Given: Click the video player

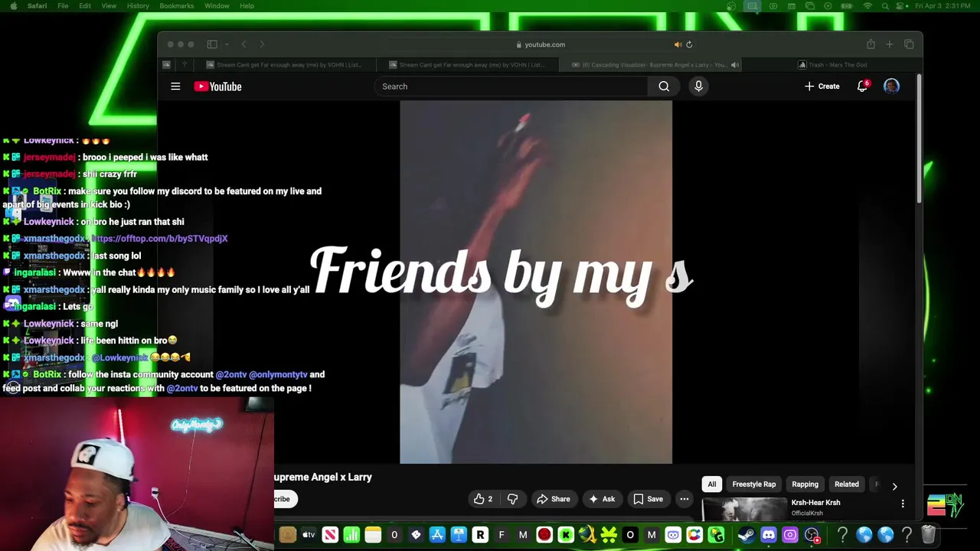Looking at the screenshot, I should pos(536,282).
